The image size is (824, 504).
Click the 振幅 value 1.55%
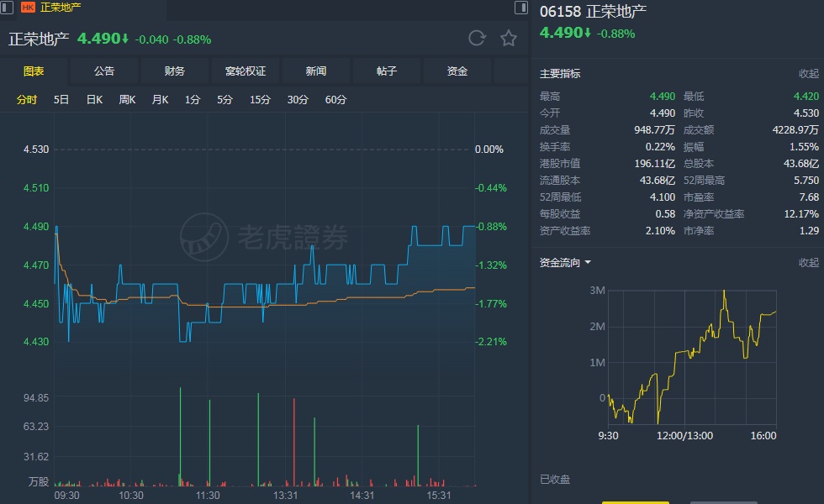tap(804, 146)
